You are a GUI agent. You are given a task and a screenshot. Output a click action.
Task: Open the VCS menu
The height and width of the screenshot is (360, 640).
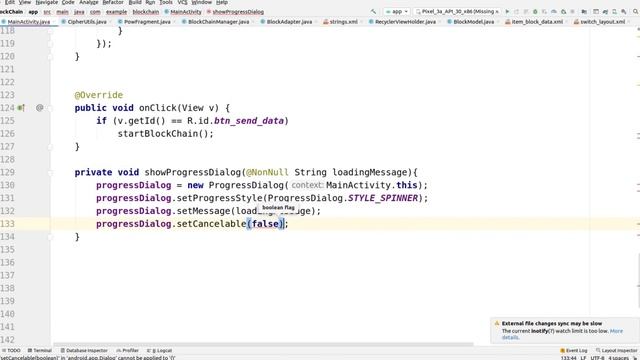182,2
